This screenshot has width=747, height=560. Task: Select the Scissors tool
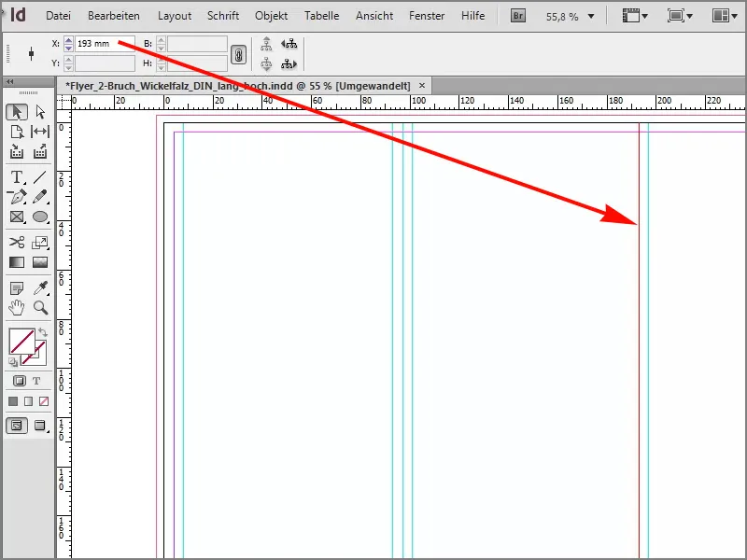click(17, 243)
